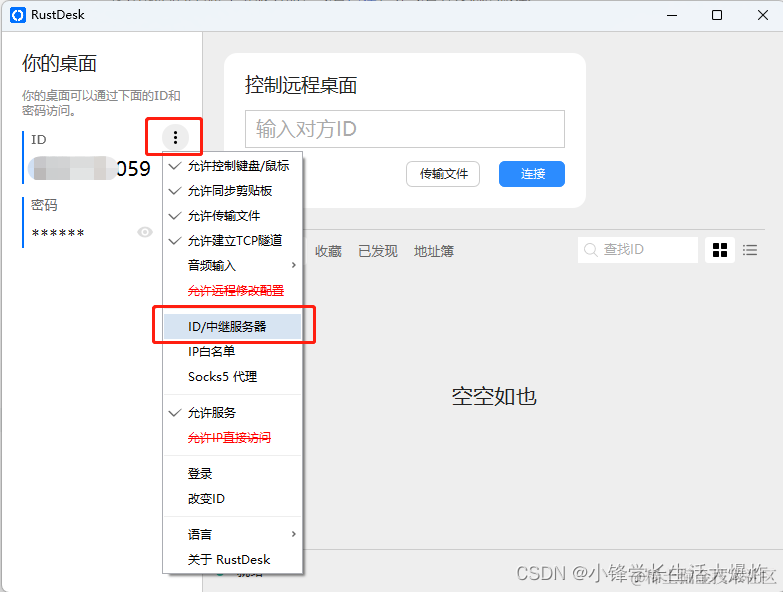
Task: Toggle 允许IP直接访问 option
Action: pos(233,438)
